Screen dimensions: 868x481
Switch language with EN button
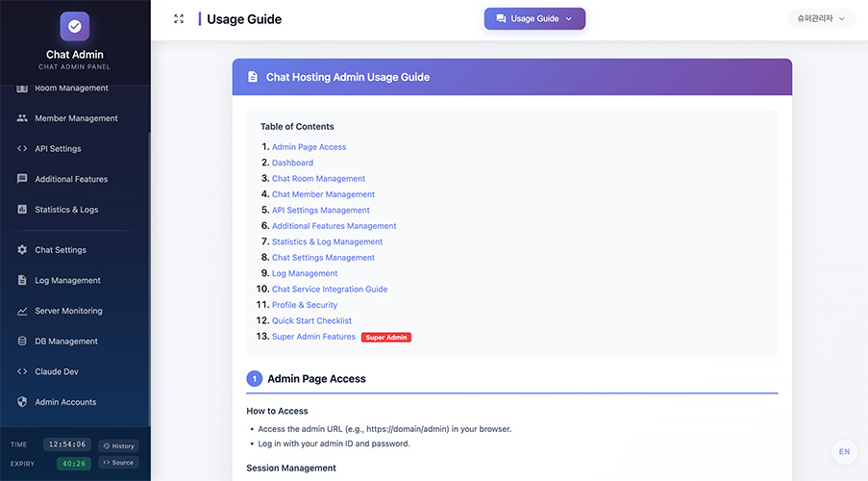point(844,451)
